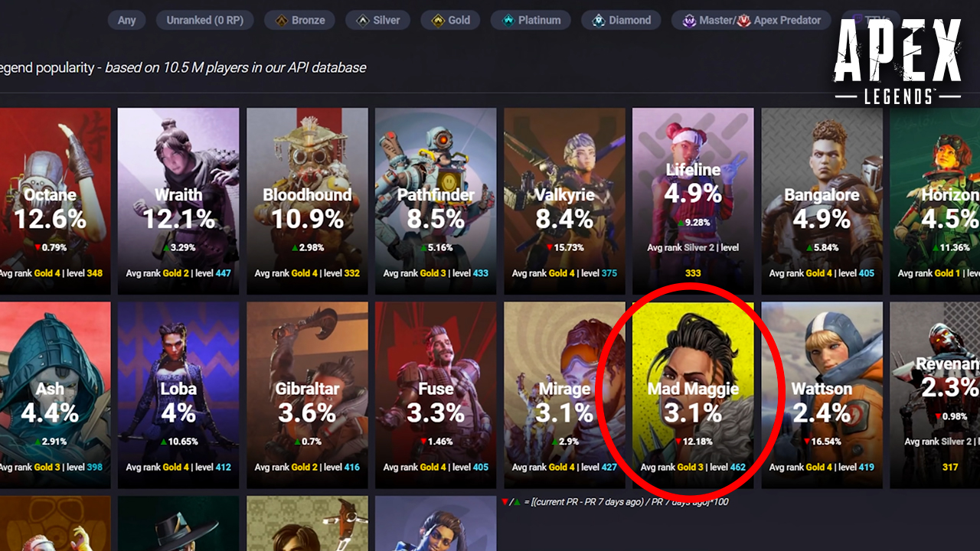Select the Bronze rank filter
The image size is (980, 551).
coord(301,21)
